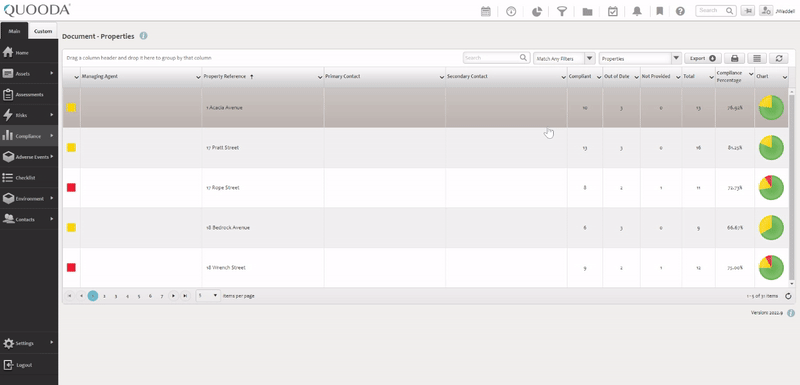This screenshot has height=385, width=800.
Task: Expand the Assets sidebar menu
Action: coord(52,73)
